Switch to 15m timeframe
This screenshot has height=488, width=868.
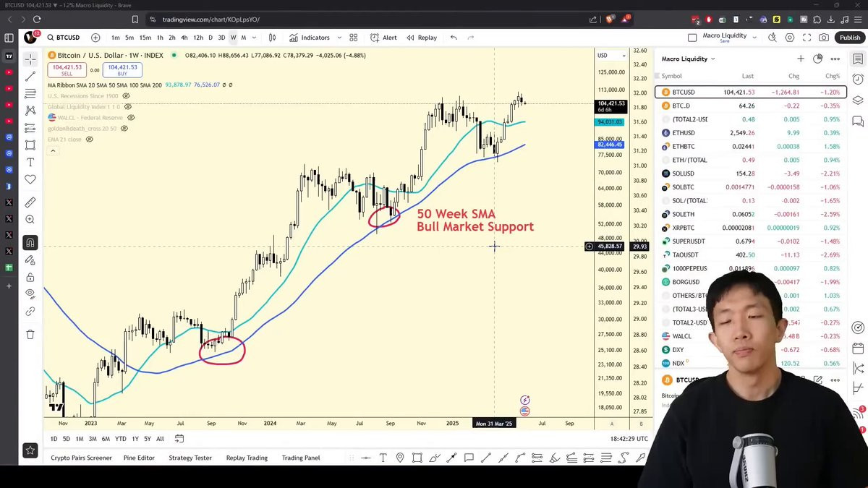pyautogui.click(x=145, y=38)
